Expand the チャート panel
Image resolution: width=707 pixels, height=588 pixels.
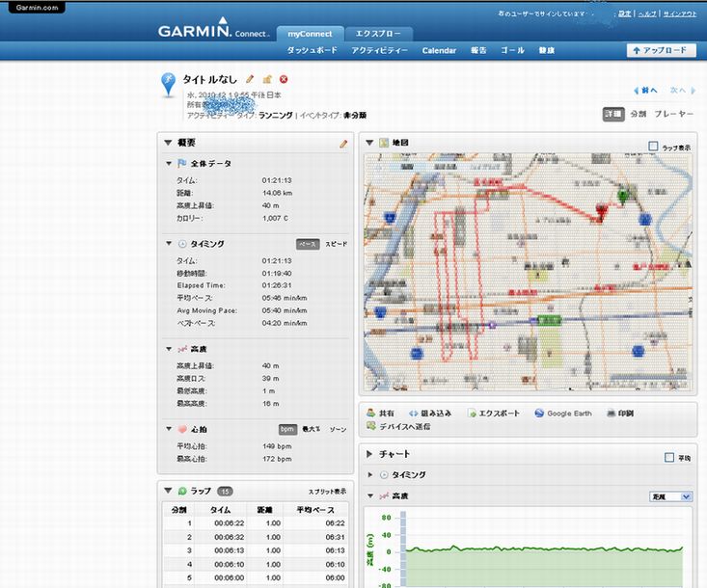coord(369,454)
